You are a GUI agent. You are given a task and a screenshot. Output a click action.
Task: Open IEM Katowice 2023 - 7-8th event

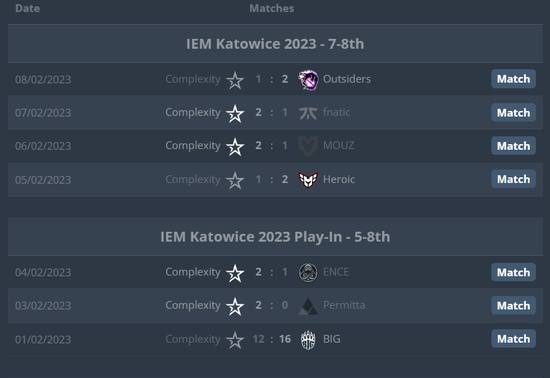pyautogui.click(x=275, y=44)
